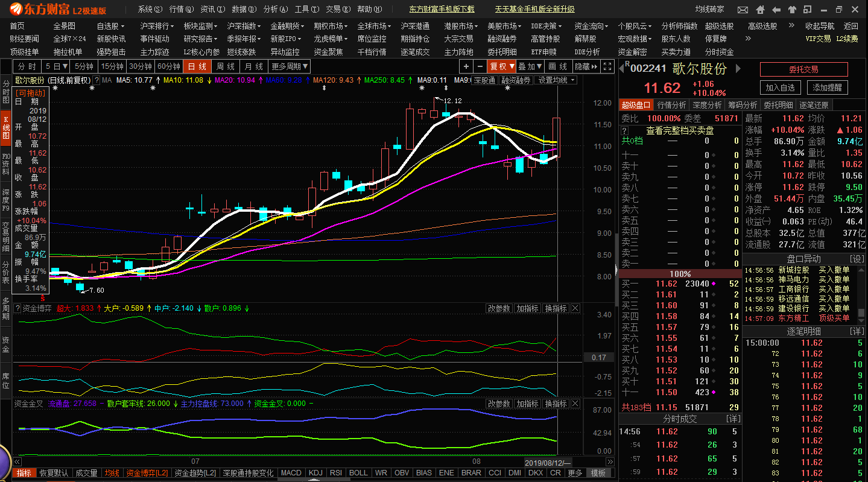Switch to the 筹码分析 tab

point(743,105)
